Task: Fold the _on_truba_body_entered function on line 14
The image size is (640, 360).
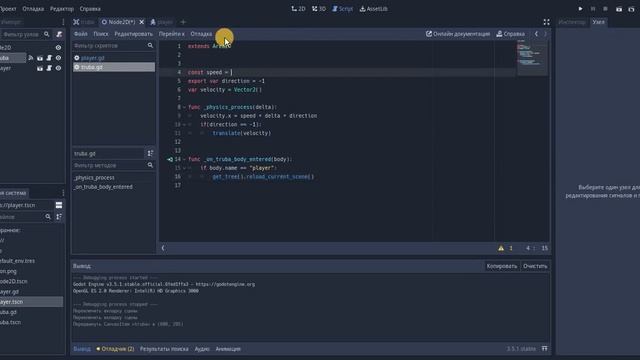Action: pyautogui.click(x=184, y=160)
